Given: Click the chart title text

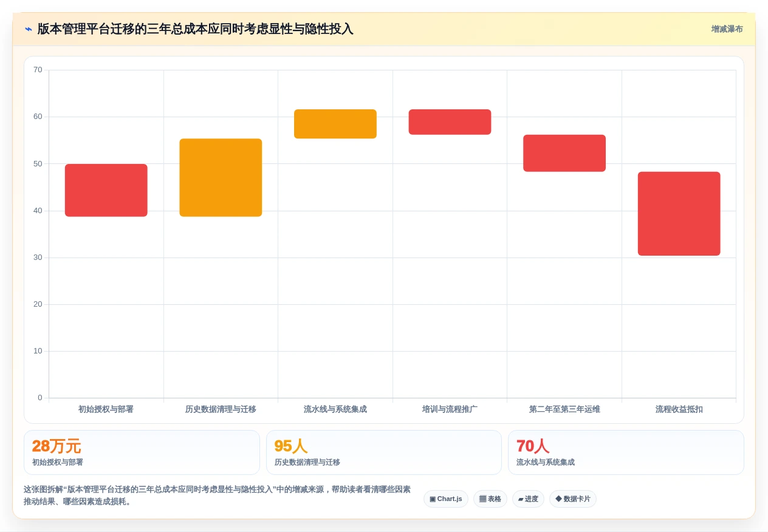Looking at the screenshot, I should pyautogui.click(x=195, y=29).
